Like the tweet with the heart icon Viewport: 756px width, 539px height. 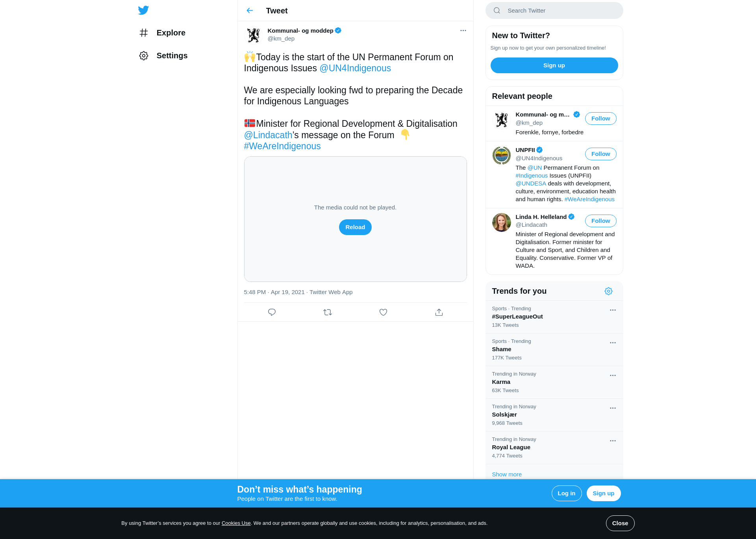[383, 312]
